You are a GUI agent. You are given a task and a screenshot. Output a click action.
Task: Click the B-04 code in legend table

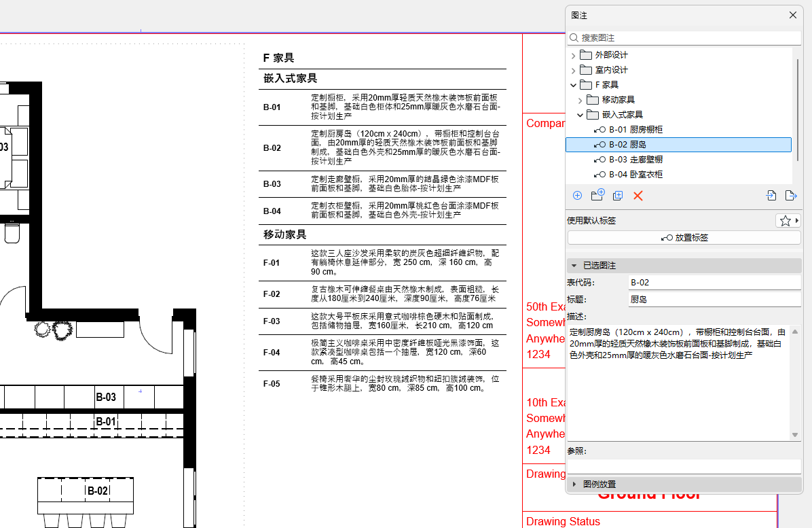click(x=272, y=211)
